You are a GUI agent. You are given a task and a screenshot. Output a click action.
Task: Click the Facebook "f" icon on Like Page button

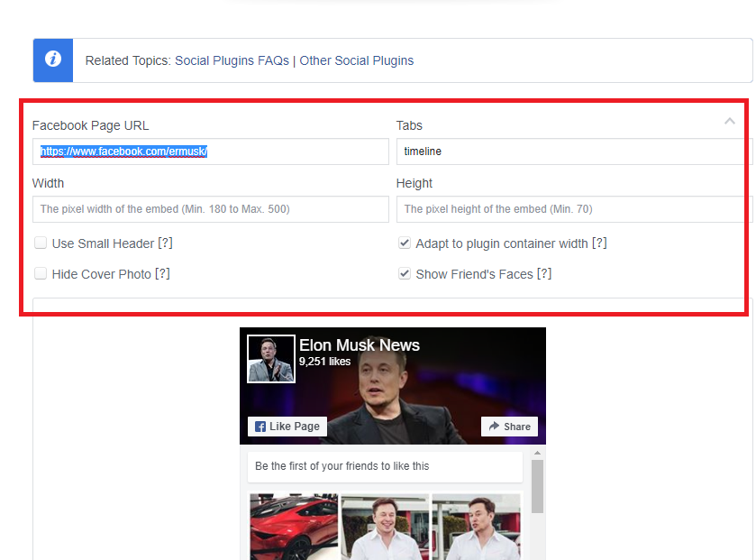[260, 426]
